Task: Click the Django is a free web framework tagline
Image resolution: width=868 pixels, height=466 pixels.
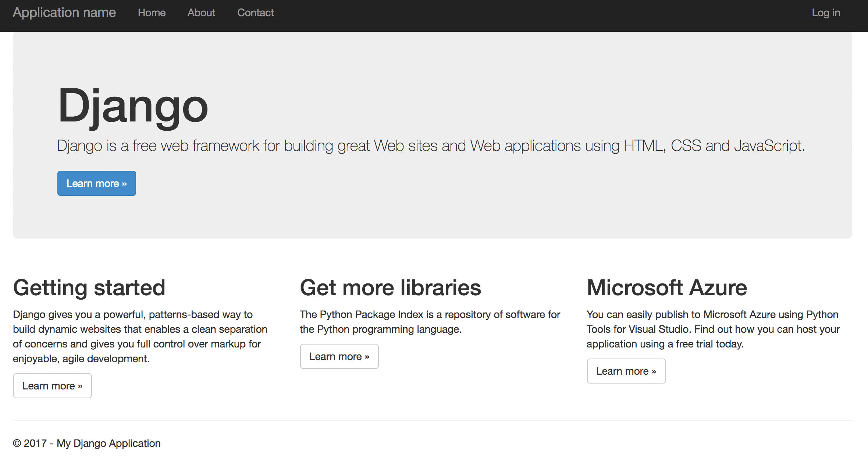Action: coord(431,146)
